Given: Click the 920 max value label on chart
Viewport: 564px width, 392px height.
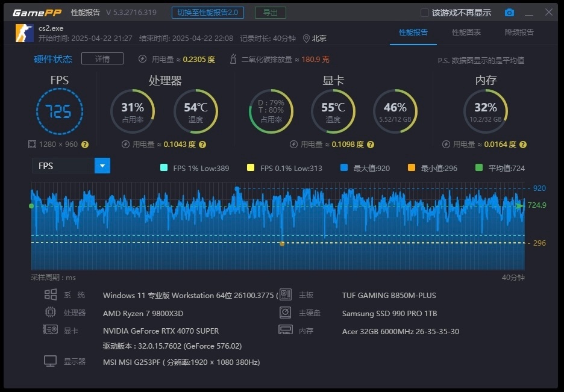Looking at the screenshot, I should (539, 188).
